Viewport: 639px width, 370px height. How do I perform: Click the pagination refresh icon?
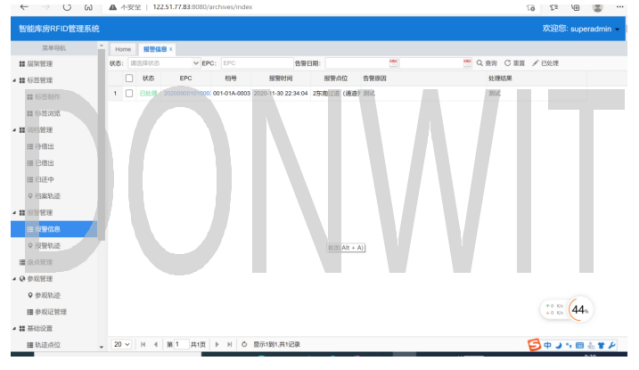[x=244, y=344]
